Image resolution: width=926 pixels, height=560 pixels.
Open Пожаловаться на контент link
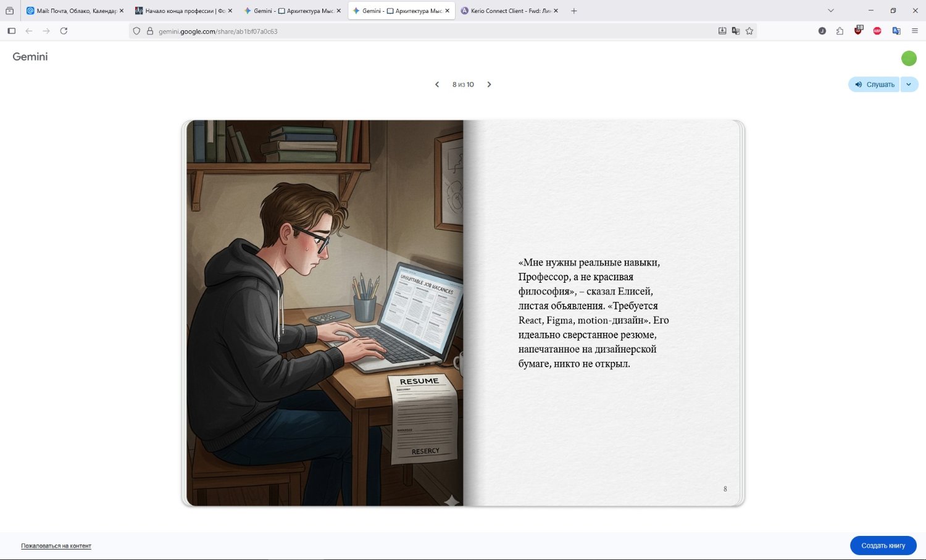point(56,546)
